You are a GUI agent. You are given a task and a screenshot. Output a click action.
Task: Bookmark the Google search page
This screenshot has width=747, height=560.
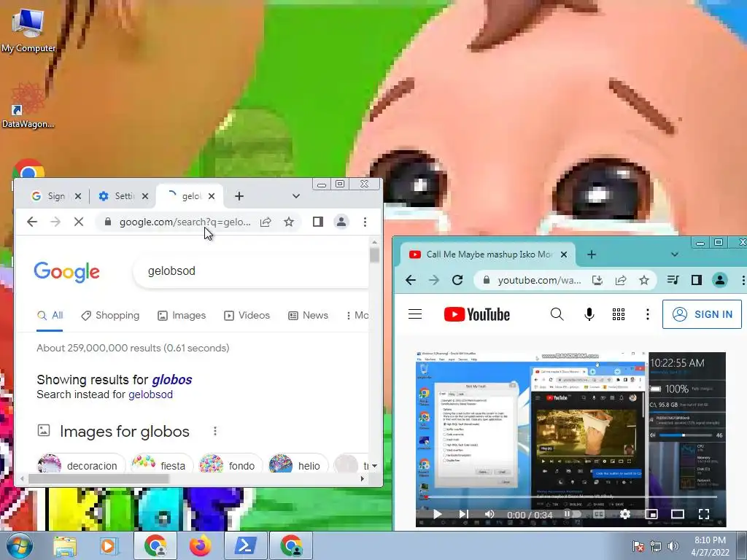point(289,222)
